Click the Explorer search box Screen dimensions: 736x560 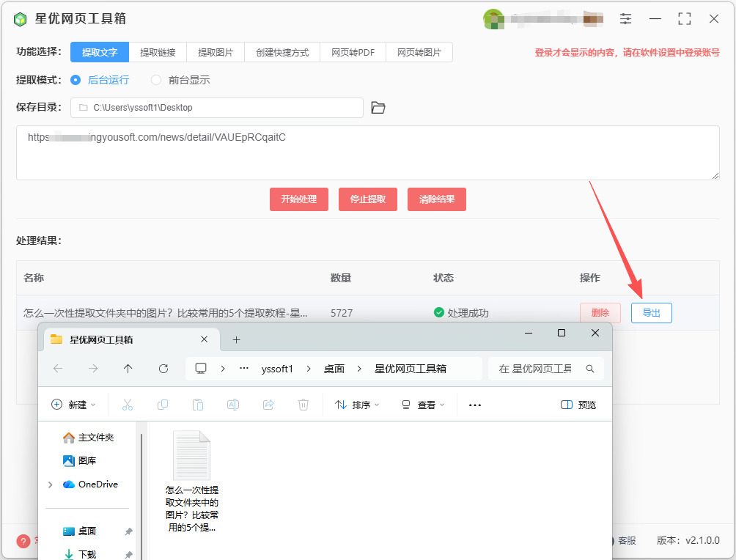[x=546, y=369]
